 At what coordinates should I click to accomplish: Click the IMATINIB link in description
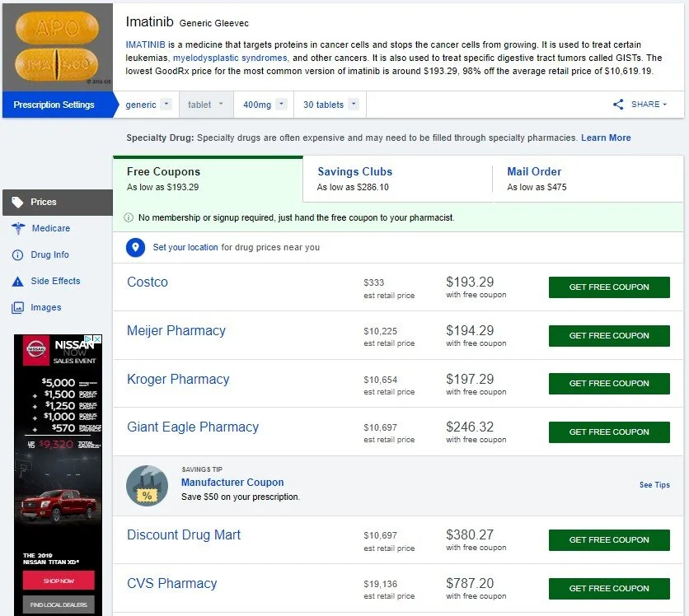[x=145, y=44]
